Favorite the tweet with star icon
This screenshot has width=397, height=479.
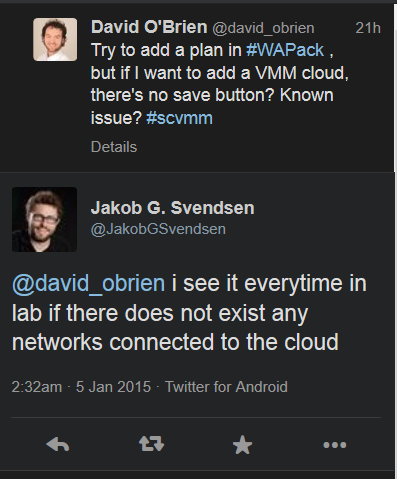(x=242, y=445)
